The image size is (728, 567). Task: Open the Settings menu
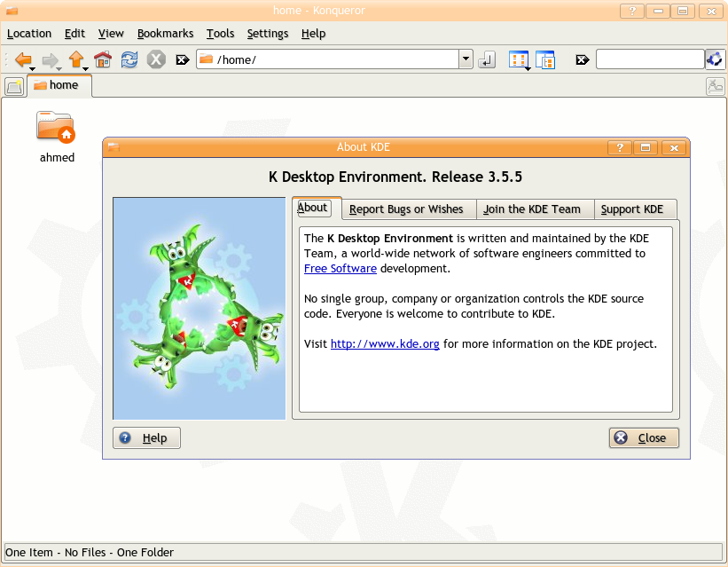pyautogui.click(x=268, y=34)
